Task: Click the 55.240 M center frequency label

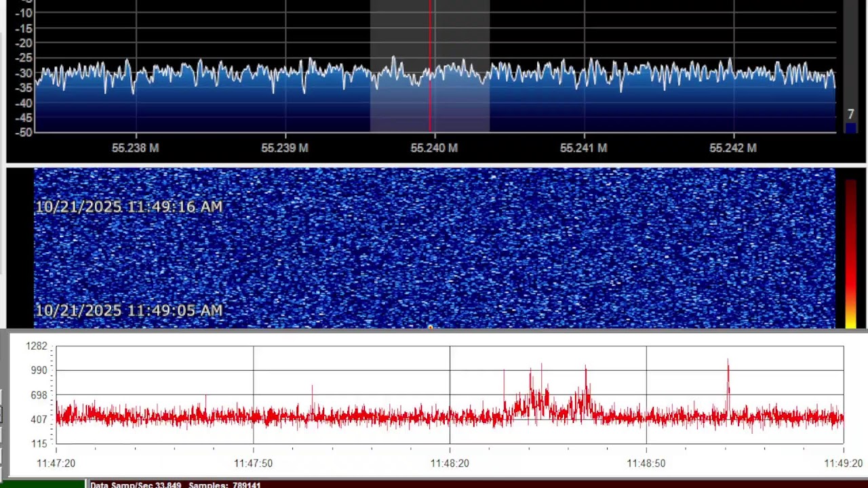Action: [434, 148]
